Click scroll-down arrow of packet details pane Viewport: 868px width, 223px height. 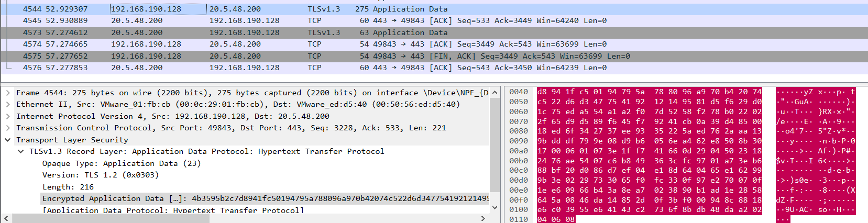pyautogui.click(x=496, y=208)
